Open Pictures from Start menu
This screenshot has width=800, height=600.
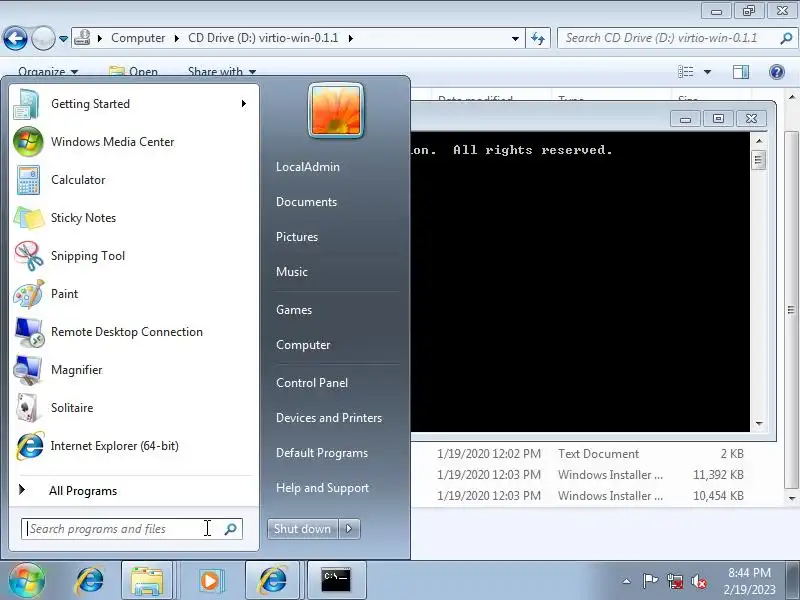coord(297,237)
